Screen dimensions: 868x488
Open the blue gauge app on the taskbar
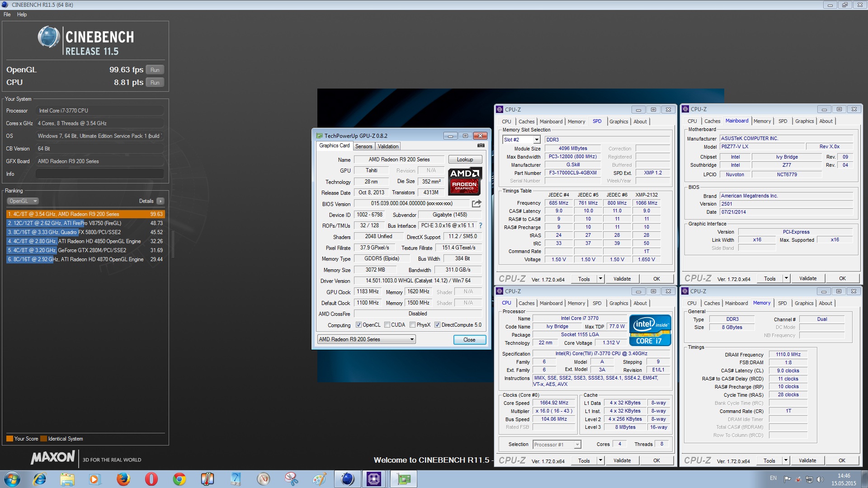click(x=235, y=479)
